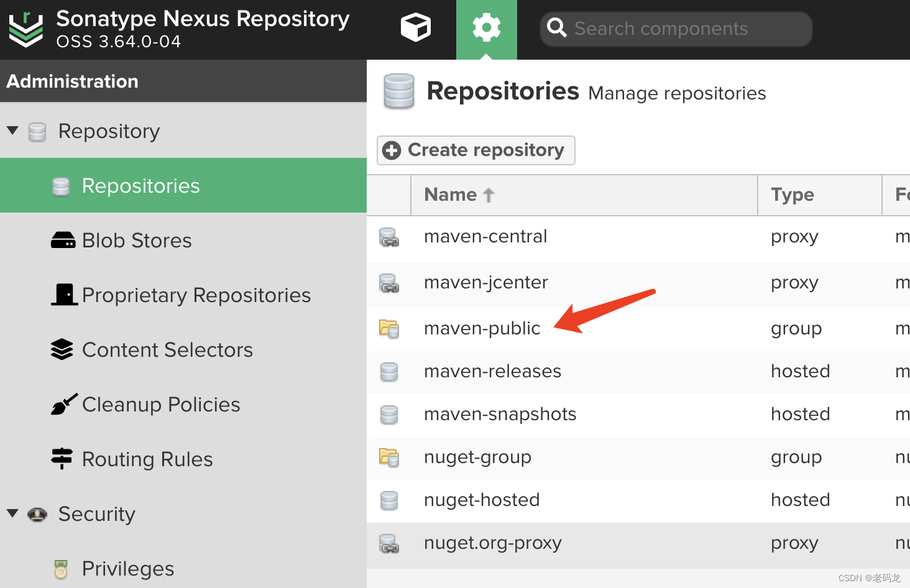Open the maven-snapshots repository
This screenshot has height=588, width=910.
[638, 415]
